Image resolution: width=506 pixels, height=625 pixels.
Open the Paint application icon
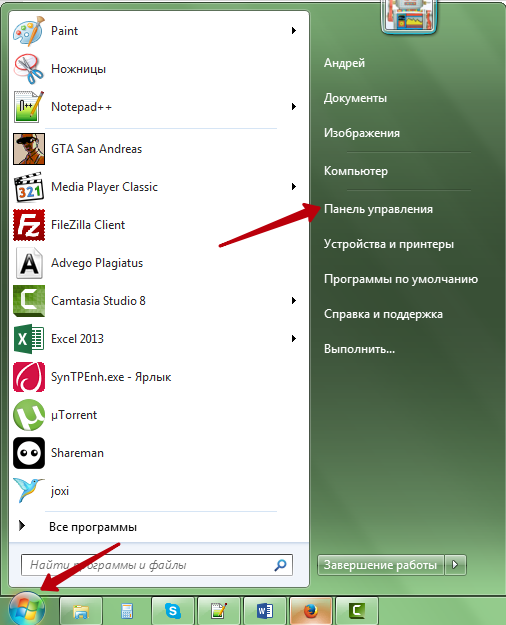coord(28,31)
